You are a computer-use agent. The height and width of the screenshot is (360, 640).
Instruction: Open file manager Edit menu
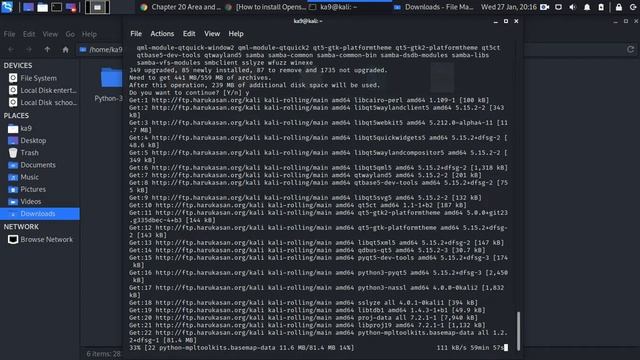point(29,34)
